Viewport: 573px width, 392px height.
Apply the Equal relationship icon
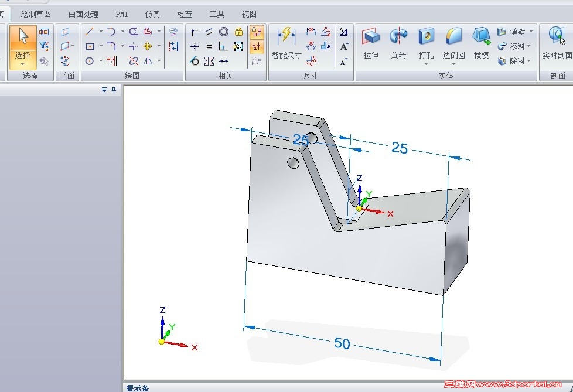coord(209,46)
